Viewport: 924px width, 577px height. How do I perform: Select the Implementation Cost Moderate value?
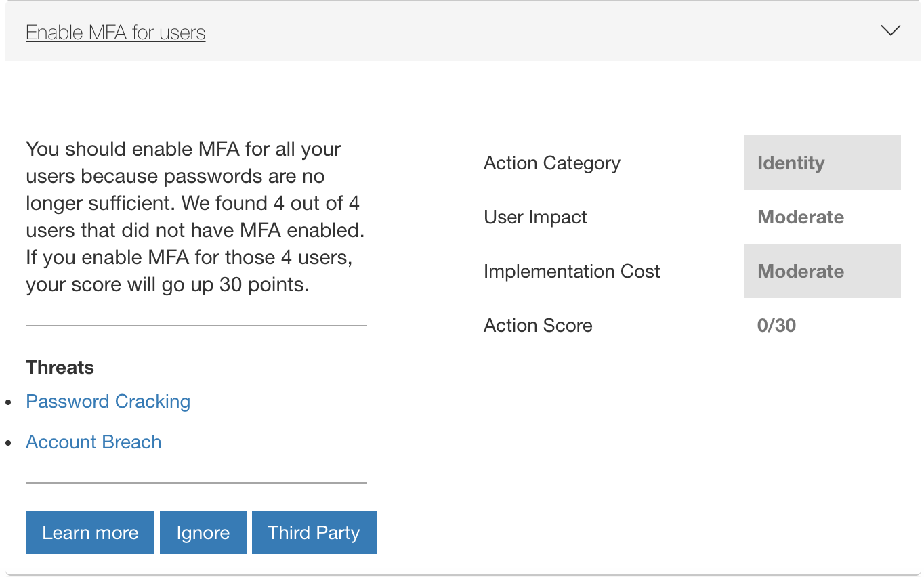800,272
